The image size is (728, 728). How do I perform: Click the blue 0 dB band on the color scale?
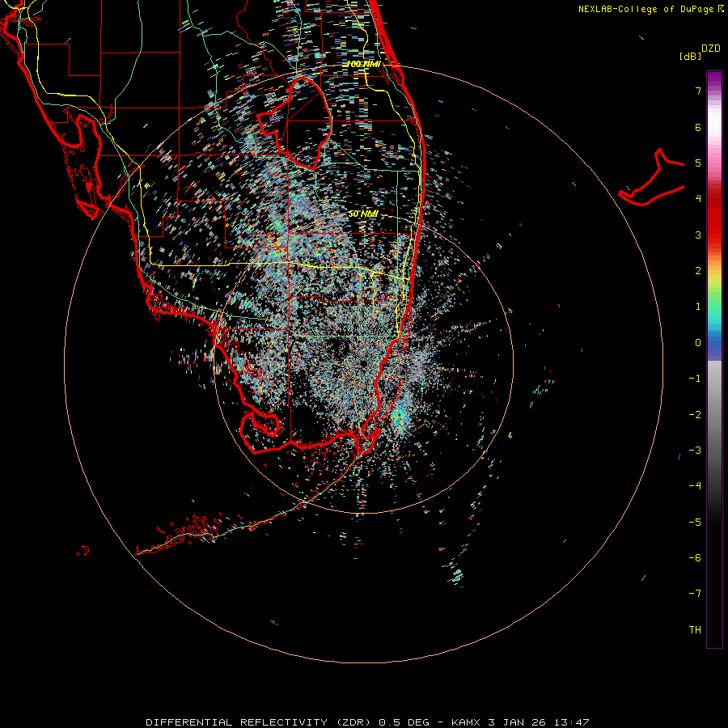click(x=714, y=345)
